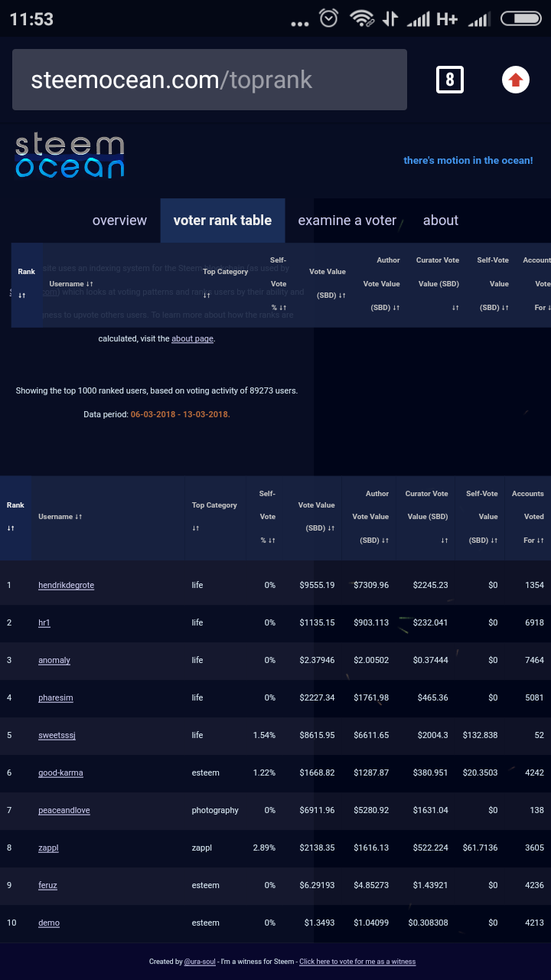Viewport: 551px width, 980px height.
Task: Tap the red upward arrow update icon
Action: pyautogui.click(x=516, y=80)
